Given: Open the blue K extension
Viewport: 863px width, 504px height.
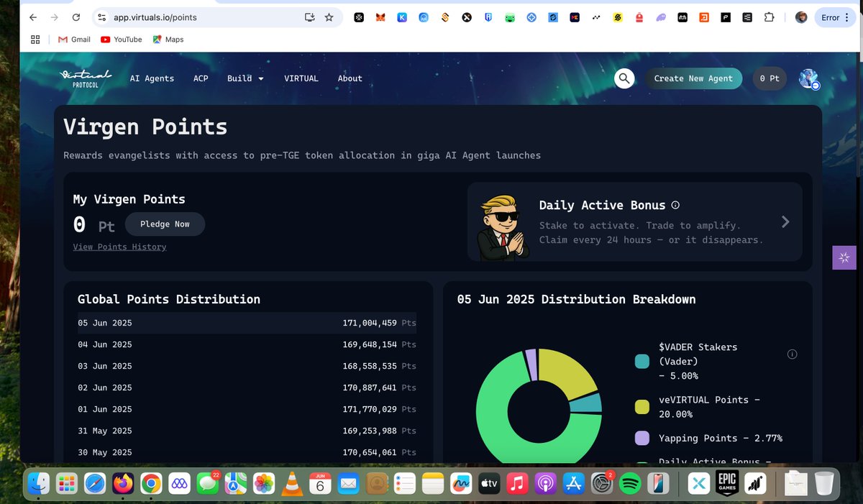Looking at the screenshot, I should [x=402, y=17].
